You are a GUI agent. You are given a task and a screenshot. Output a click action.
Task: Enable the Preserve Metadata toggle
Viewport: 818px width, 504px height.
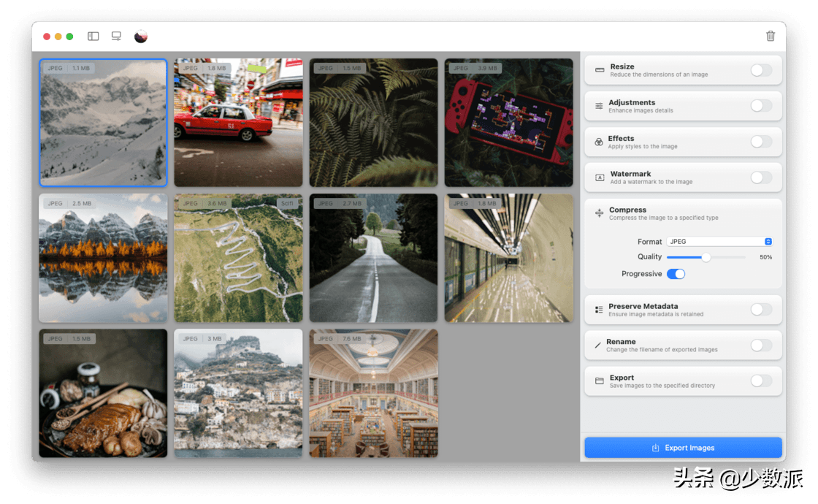click(x=761, y=310)
